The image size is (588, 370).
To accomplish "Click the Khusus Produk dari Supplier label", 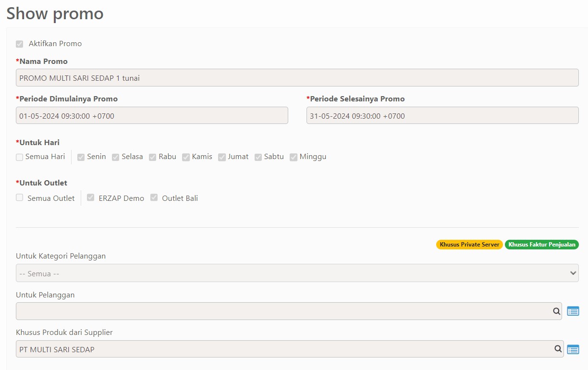I will (64, 333).
